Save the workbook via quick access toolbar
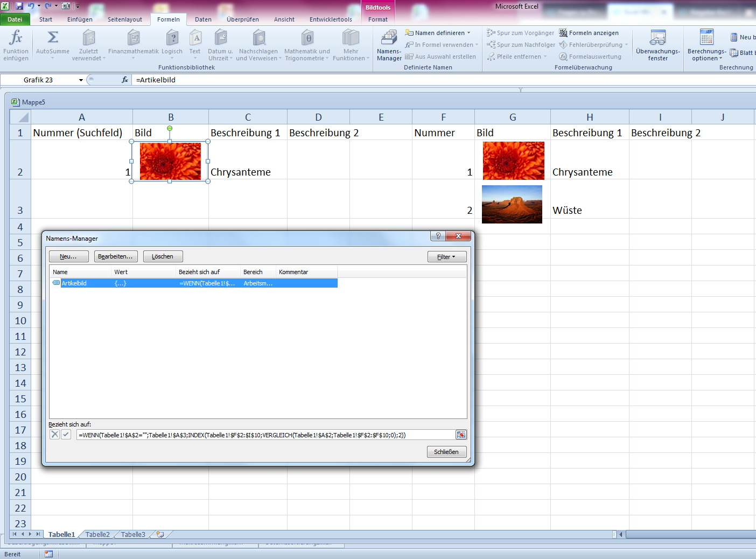The image size is (756, 559). 20,5
